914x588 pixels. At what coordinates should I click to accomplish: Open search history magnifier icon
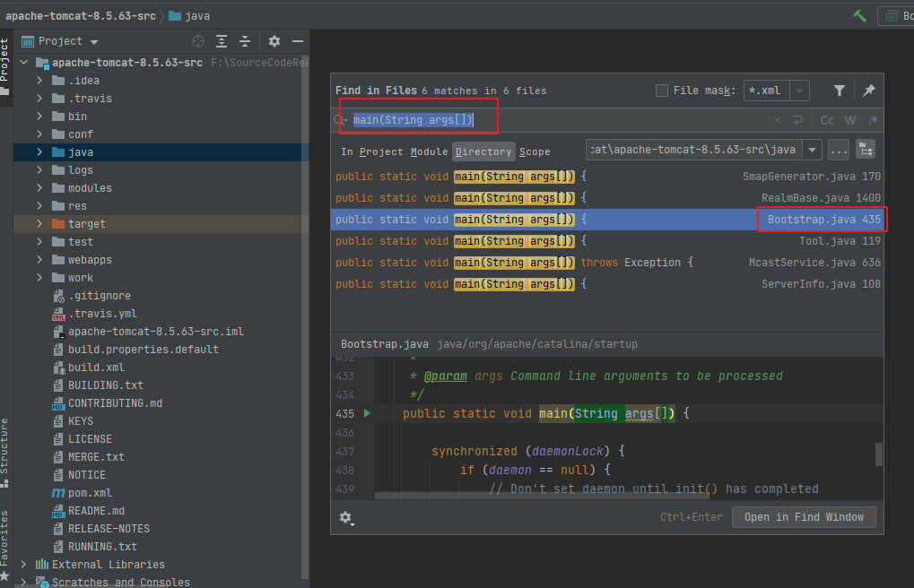point(341,120)
